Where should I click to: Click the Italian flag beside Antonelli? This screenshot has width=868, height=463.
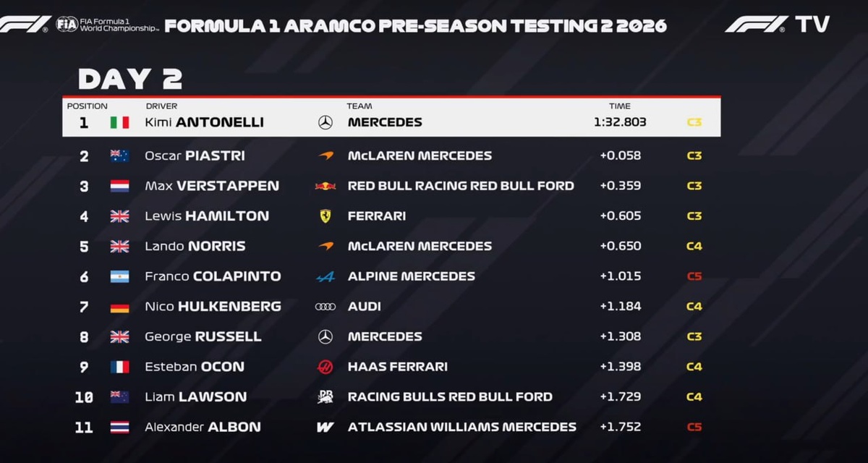click(119, 122)
